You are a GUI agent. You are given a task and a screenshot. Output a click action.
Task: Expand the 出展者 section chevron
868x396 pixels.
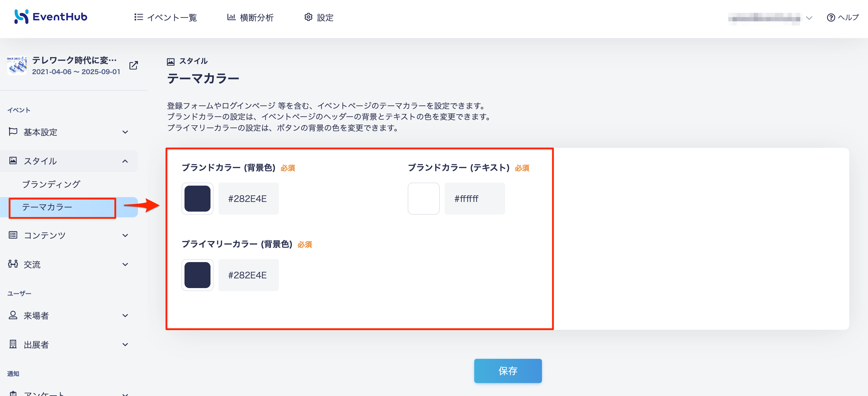tap(125, 345)
